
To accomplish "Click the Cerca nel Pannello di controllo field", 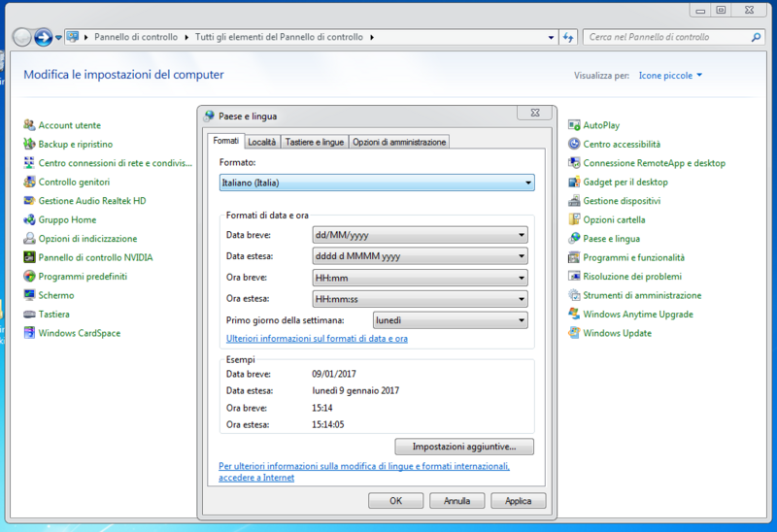I will [x=668, y=37].
